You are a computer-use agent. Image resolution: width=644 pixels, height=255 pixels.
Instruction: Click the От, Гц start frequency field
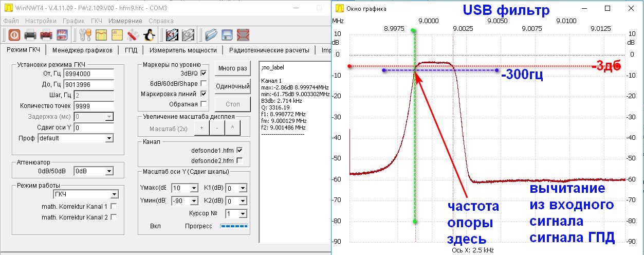coord(94,74)
